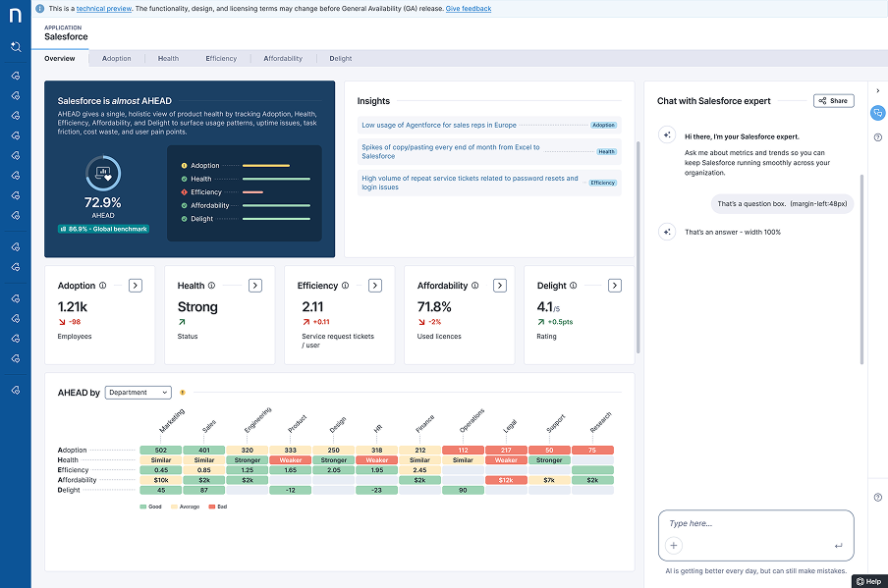Open Affordability details arrow button
Viewport: 888px width, 588px height.
pyautogui.click(x=499, y=286)
